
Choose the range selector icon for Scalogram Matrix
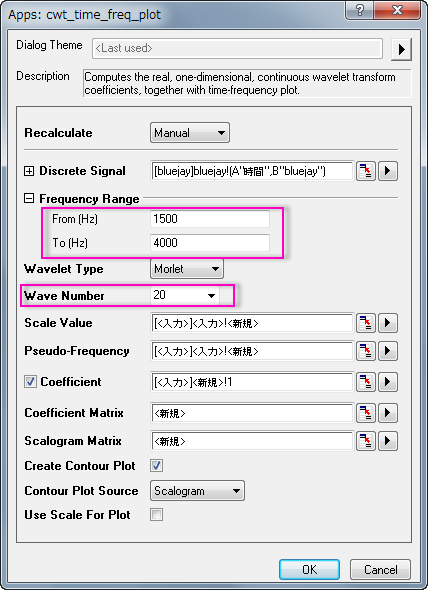point(366,441)
